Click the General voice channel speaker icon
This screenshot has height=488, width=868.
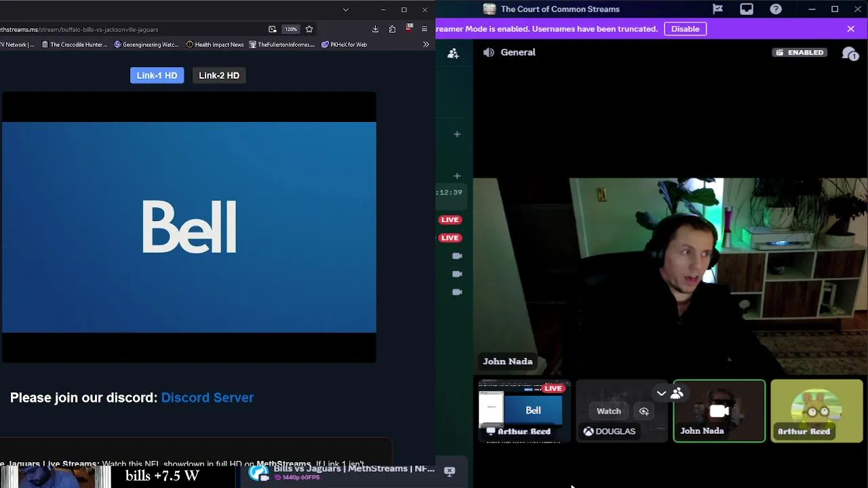[488, 52]
